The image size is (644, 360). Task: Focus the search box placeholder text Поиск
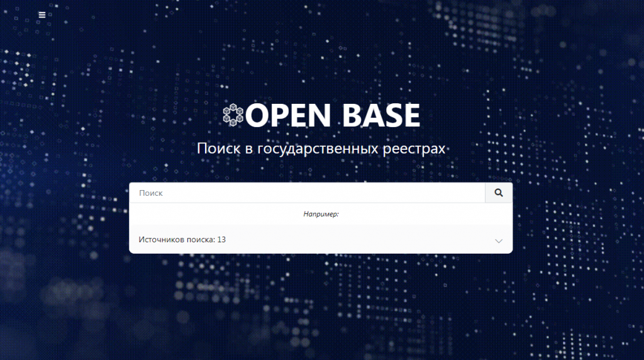click(151, 193)
